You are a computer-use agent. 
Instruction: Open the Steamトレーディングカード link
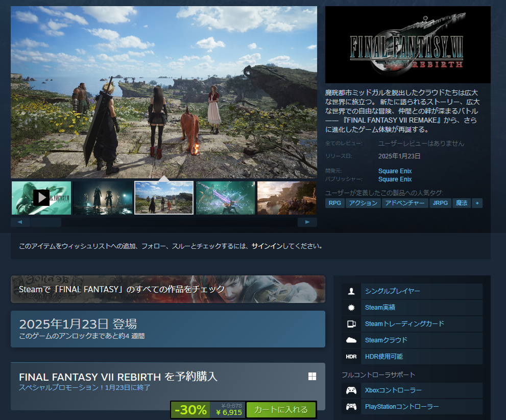click(x=404, y=324)
